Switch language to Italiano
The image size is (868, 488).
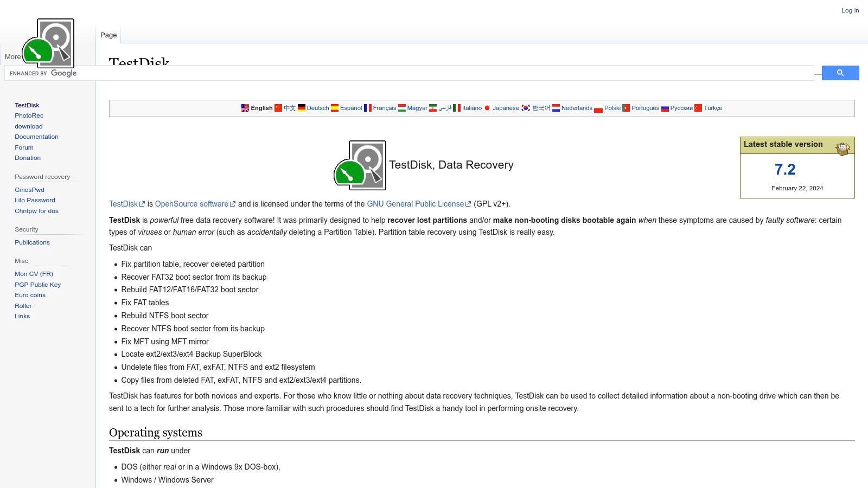tap(472, 108)
